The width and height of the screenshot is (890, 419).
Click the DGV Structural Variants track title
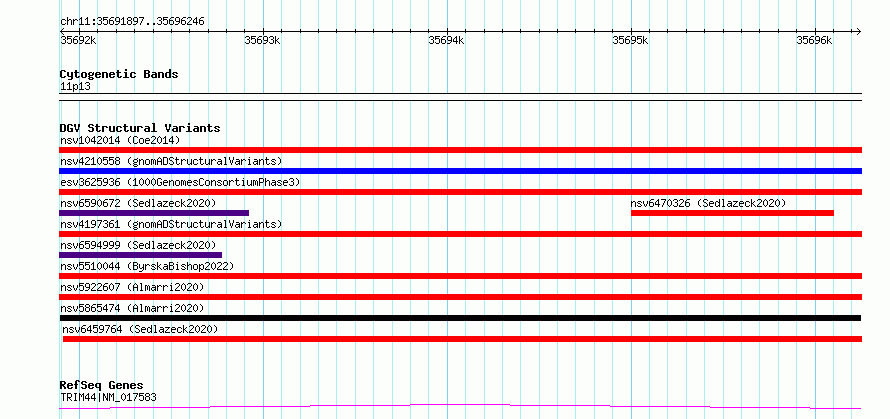point(140,128)
